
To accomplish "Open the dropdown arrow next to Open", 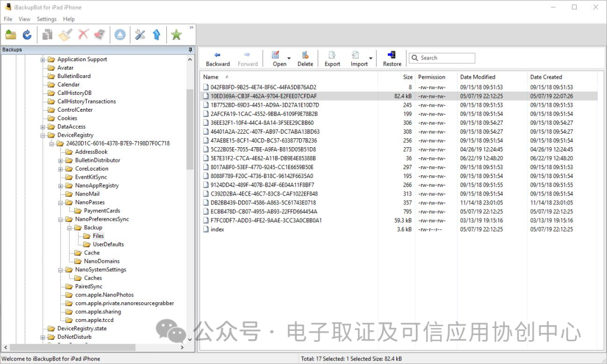I will [289, 59].
